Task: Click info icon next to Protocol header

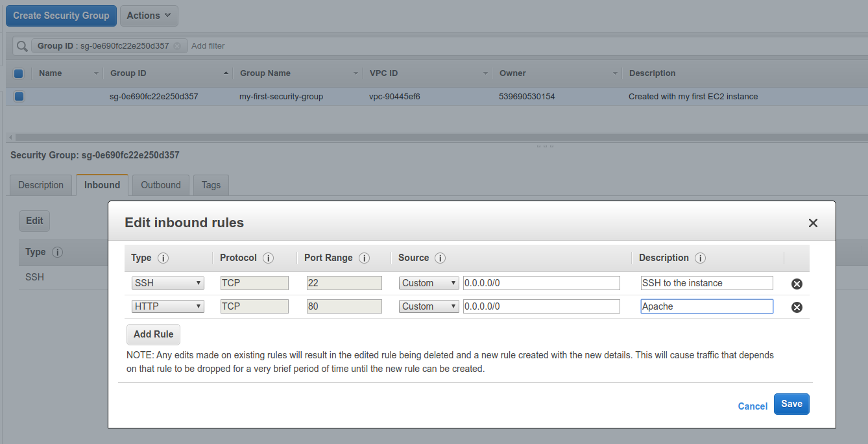Action: click(268, 258)
